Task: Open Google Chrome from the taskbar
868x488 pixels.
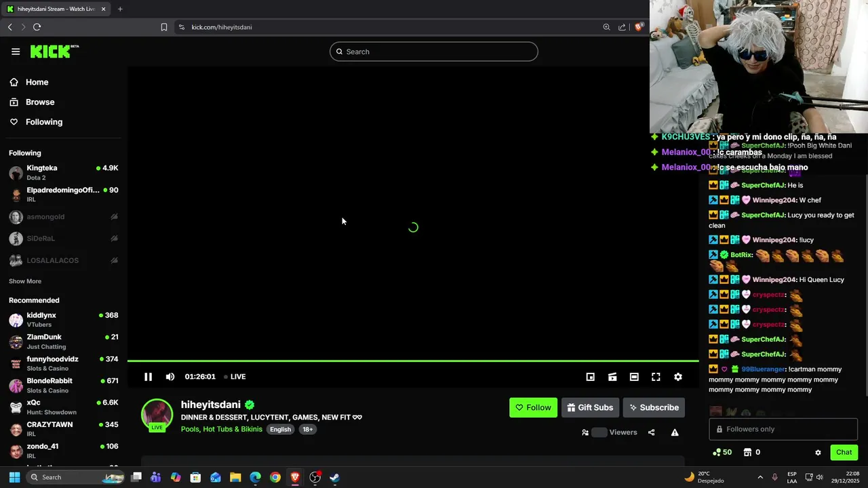Action: 275,477
